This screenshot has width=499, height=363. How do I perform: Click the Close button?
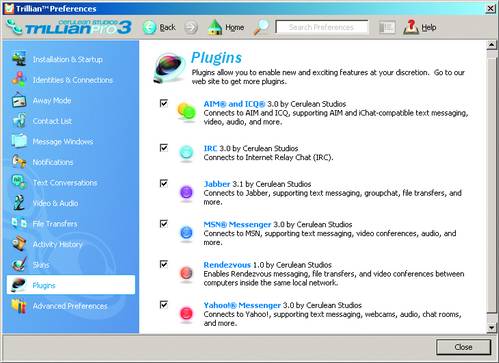[463, 347]
